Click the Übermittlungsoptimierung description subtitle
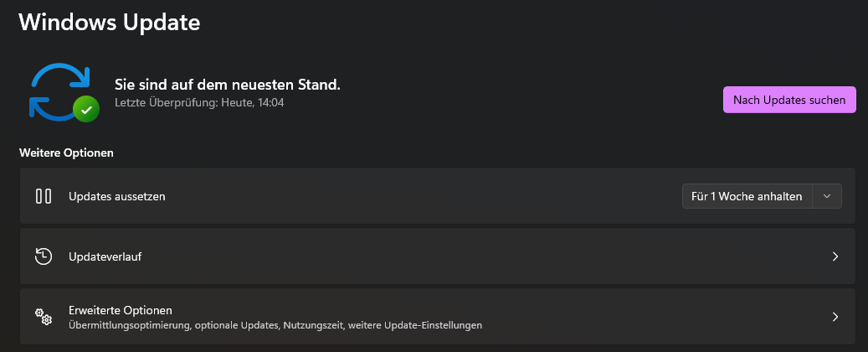The width and height of the screenshot is (868, 352). (x=275, y=324)
